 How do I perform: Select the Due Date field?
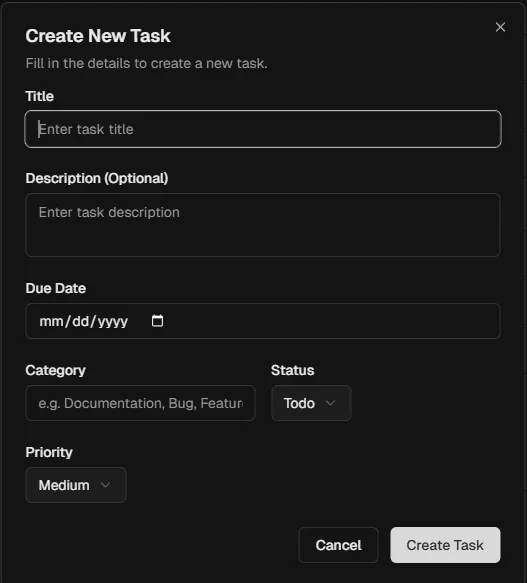coord(263,321)
